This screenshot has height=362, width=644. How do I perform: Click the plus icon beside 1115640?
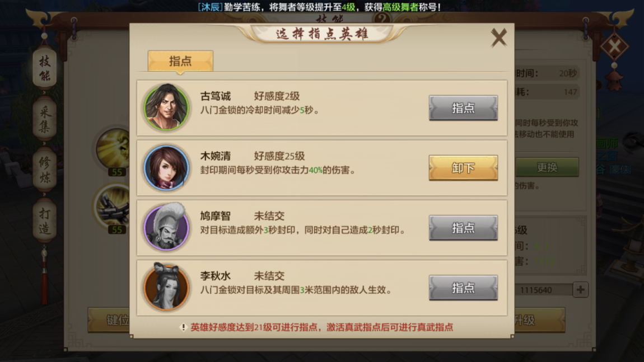[580, 290]
